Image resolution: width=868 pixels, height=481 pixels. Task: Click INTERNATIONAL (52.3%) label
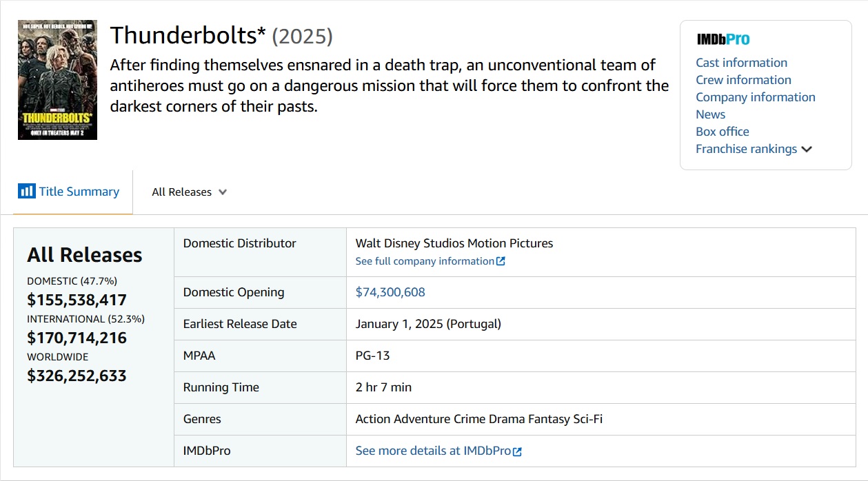(85, 319)
